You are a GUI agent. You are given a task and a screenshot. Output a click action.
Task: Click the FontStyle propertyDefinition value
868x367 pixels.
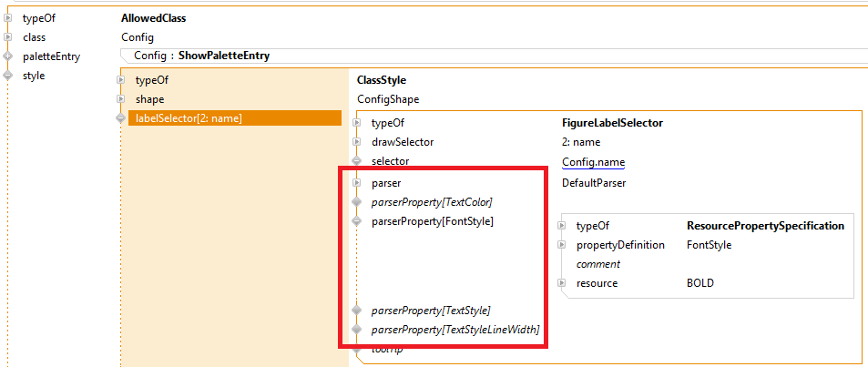[709, 245]
